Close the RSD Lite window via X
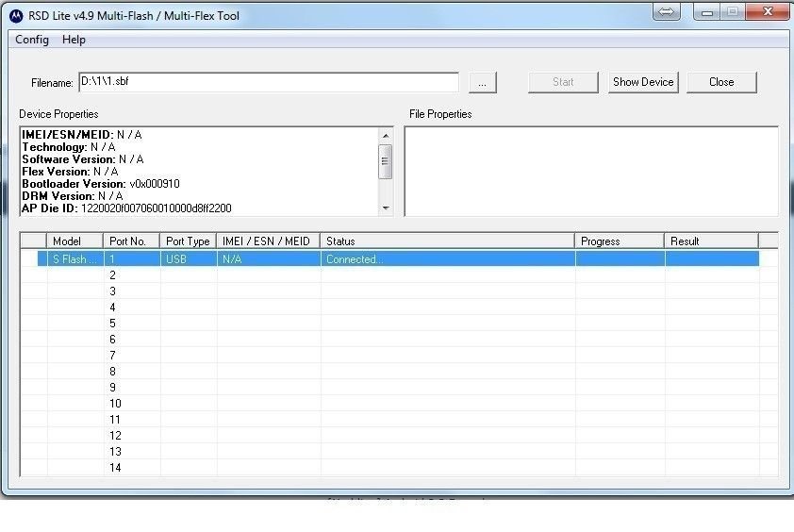 point(768,11)
